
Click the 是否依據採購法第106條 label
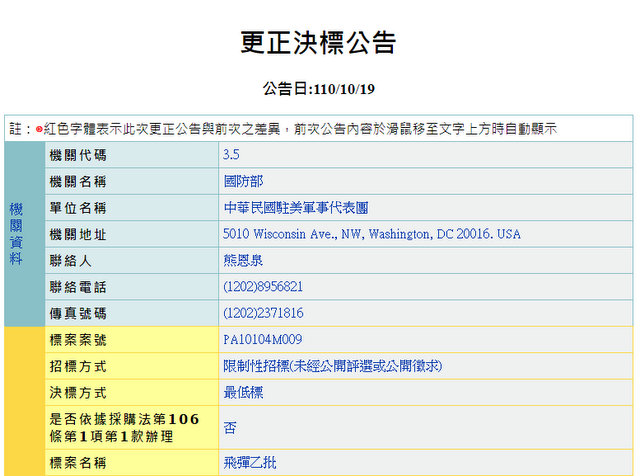124,428
